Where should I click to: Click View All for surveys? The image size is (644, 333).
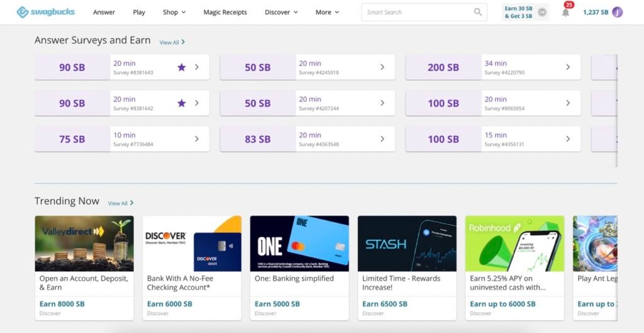tap(172, 42)
